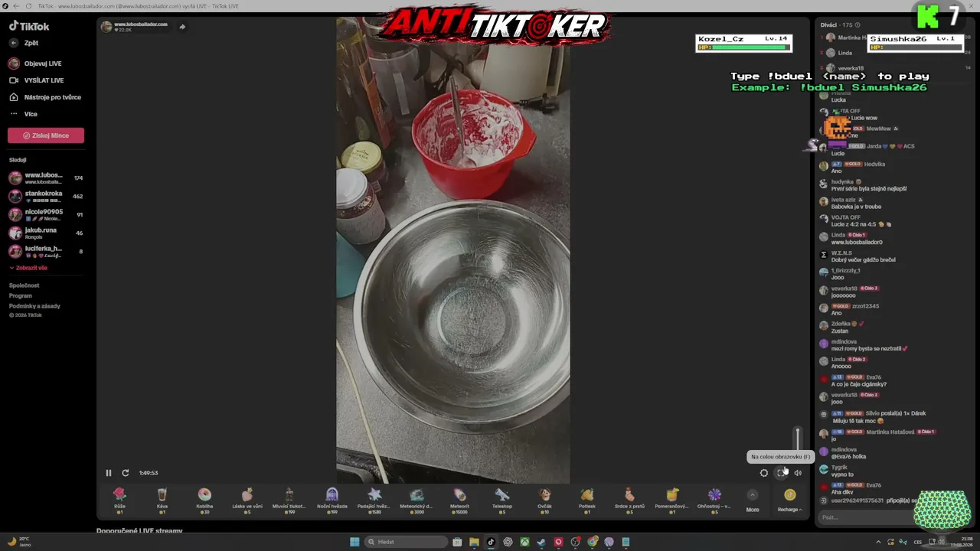Open the Diváci viewers list header
980x551 pixels.
click(840, 24)
